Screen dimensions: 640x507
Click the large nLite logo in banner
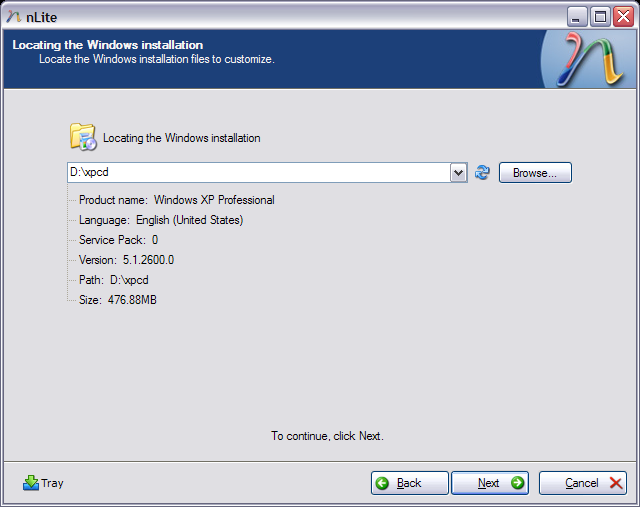(590, 59)
